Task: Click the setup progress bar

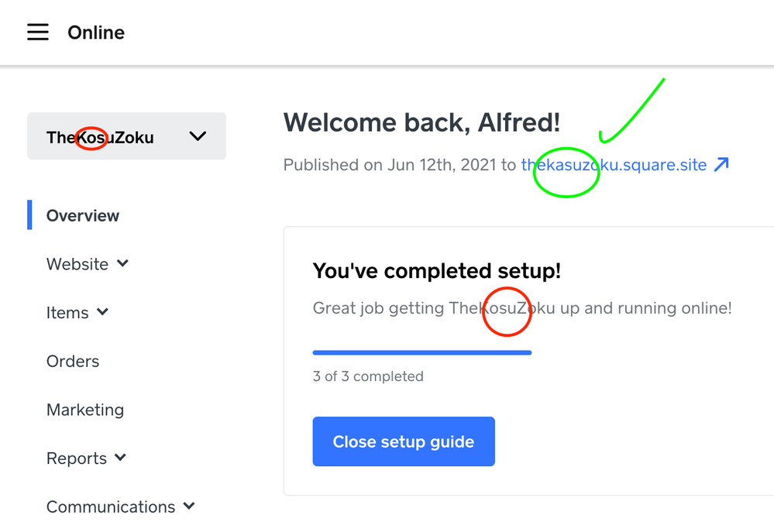Action: click(x=422, y=352)
